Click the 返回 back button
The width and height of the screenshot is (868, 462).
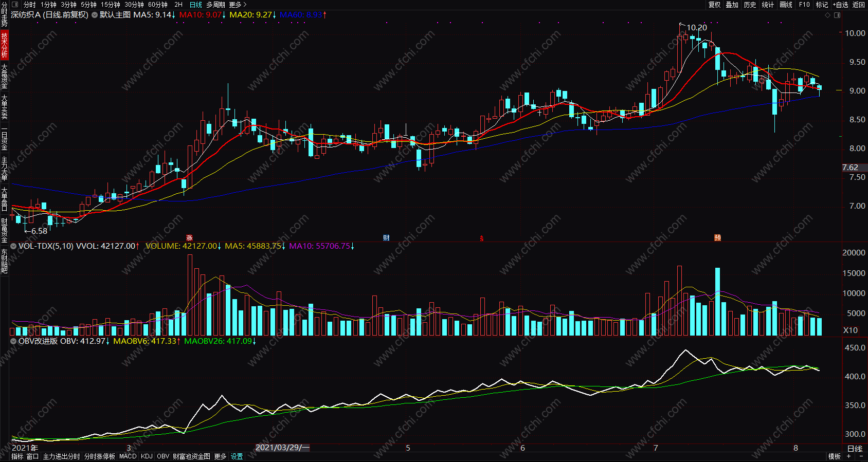[859, 5]
